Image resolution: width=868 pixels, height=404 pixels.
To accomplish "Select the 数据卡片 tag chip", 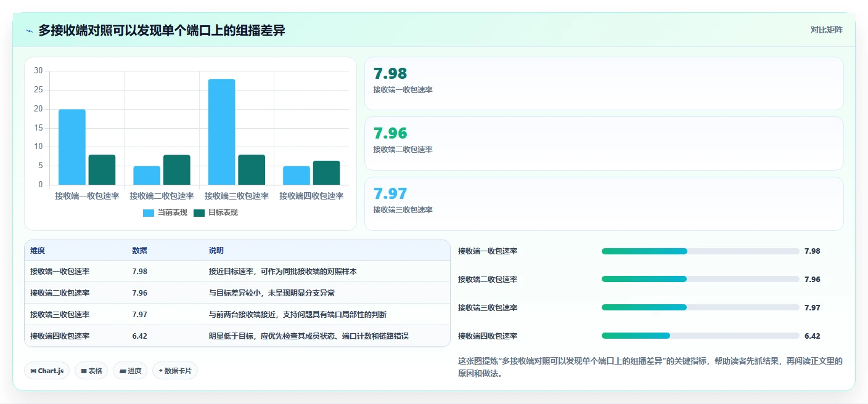I will click(x=175, y=371).
